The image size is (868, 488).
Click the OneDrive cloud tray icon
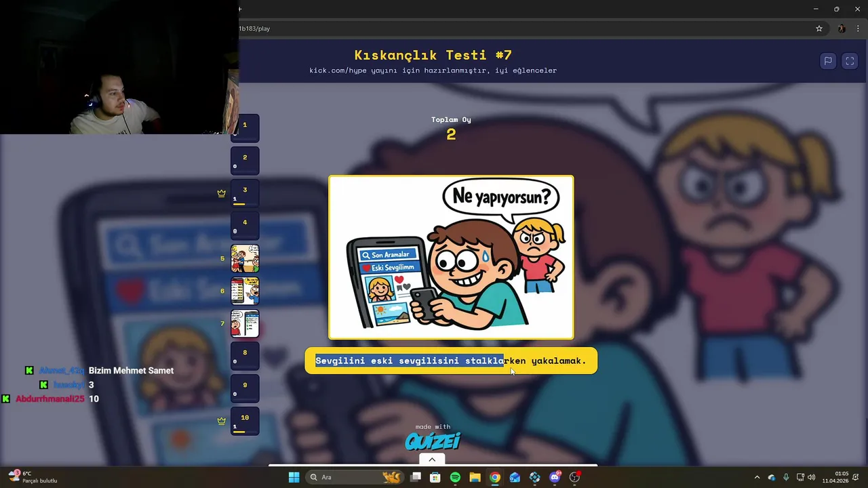pyautogui.click(x=771, y=477)
